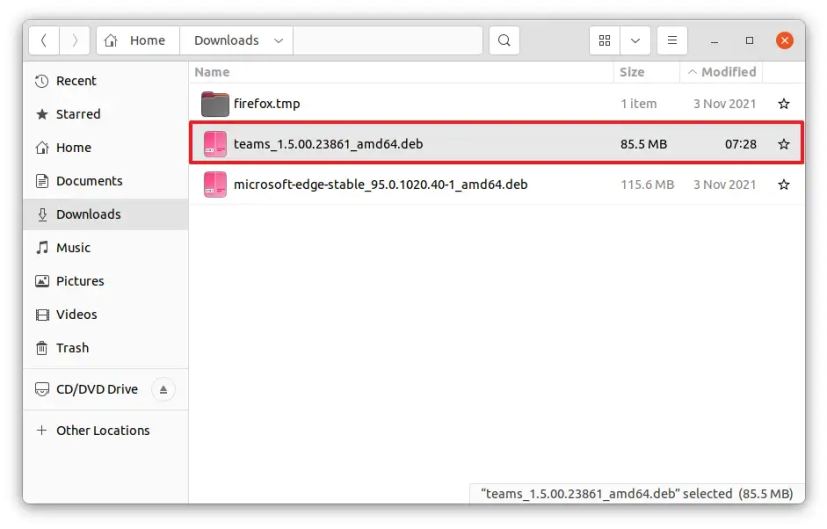This screenshot has height=529, width=827.
Task: Select the firefox.tmp folder name
Action: [267, 104]
